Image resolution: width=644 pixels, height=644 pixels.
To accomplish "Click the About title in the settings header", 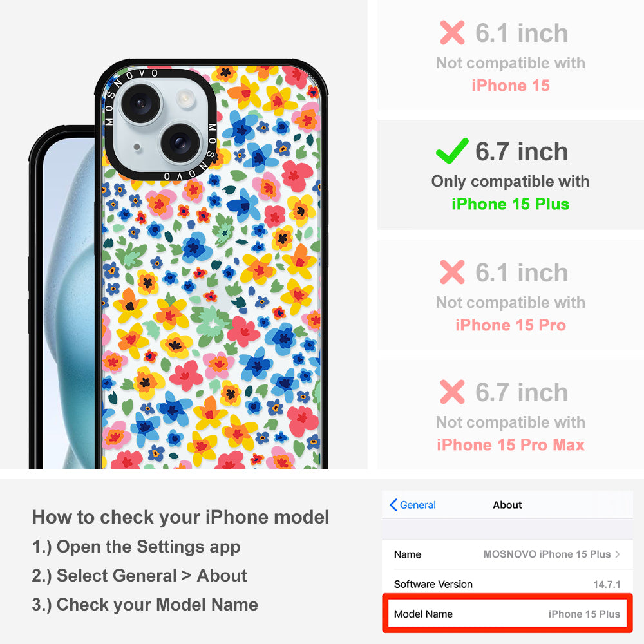I will tap(507, 505).
